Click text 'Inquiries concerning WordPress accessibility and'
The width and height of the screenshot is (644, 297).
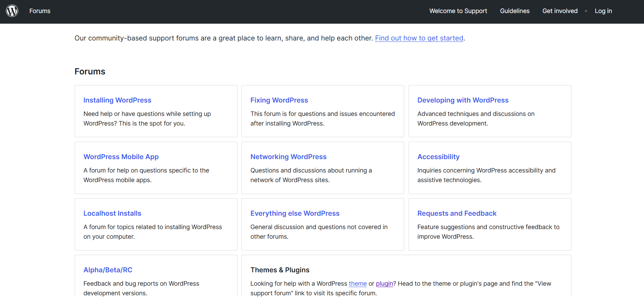(x=486, y=170)
